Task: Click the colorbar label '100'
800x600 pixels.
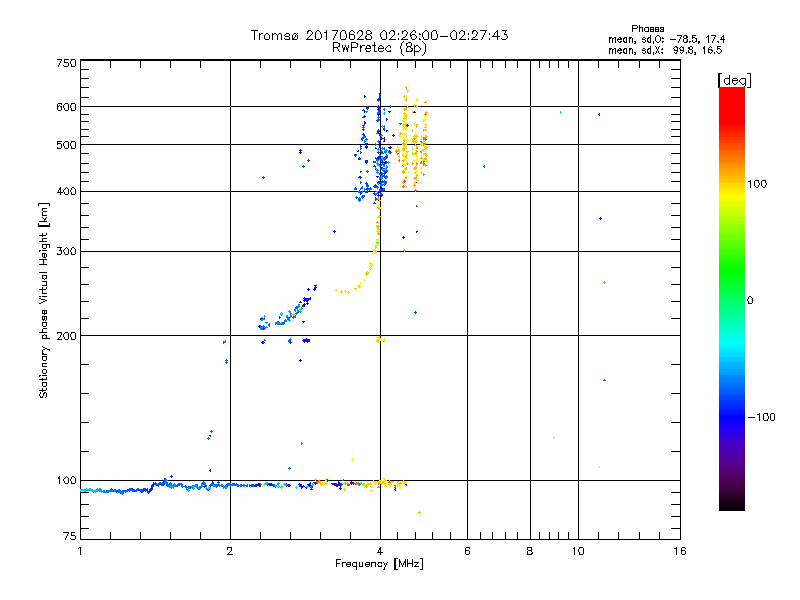Action: tap(757, 184)
